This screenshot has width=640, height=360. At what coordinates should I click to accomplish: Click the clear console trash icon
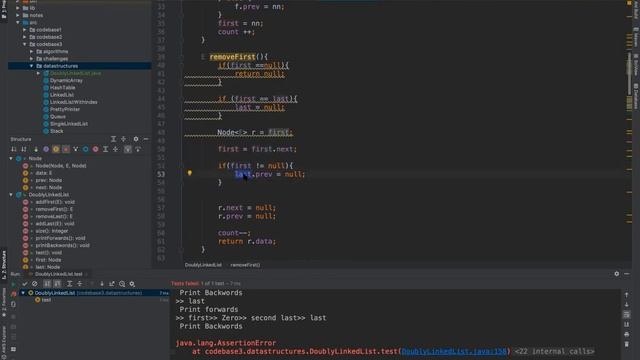pos(627,344)
